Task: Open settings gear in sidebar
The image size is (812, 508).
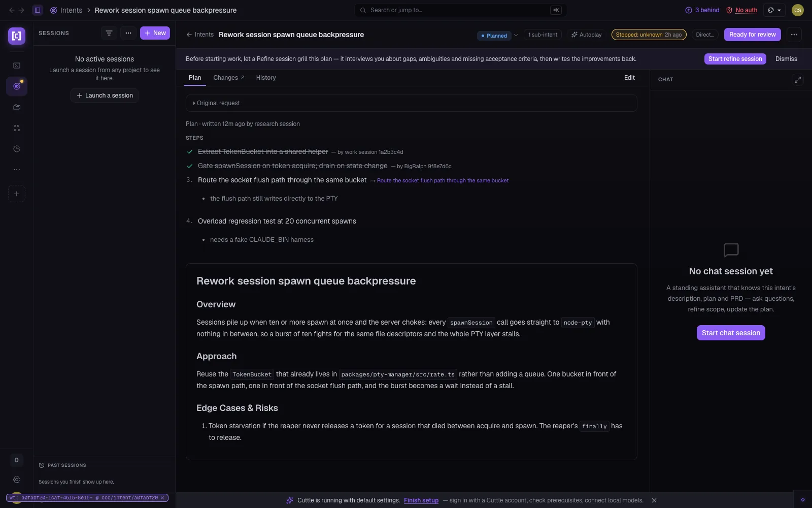Action: click(17, 480)
